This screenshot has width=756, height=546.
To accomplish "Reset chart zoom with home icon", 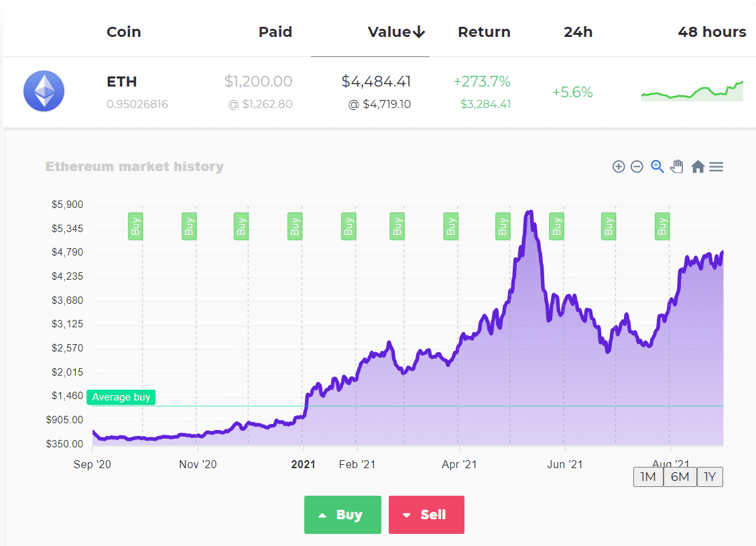I will coord(698,166).
